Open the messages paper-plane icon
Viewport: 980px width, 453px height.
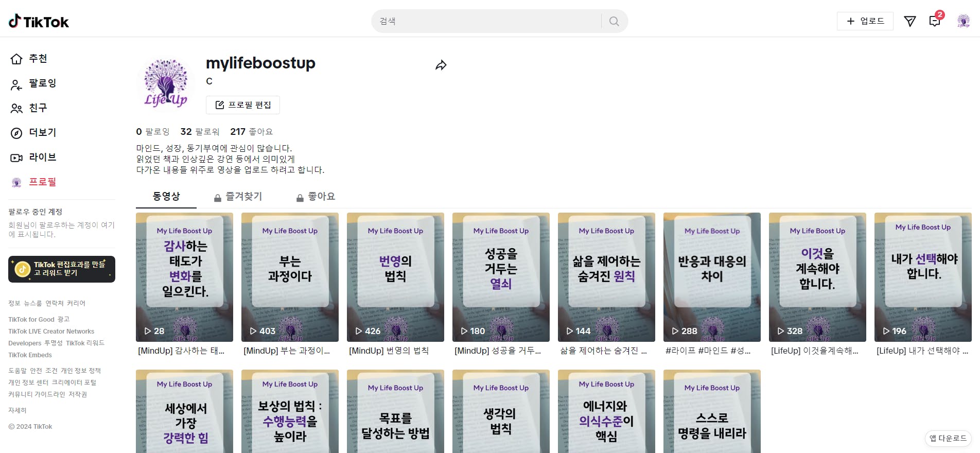pyautogui.click(x=910, y=21)
